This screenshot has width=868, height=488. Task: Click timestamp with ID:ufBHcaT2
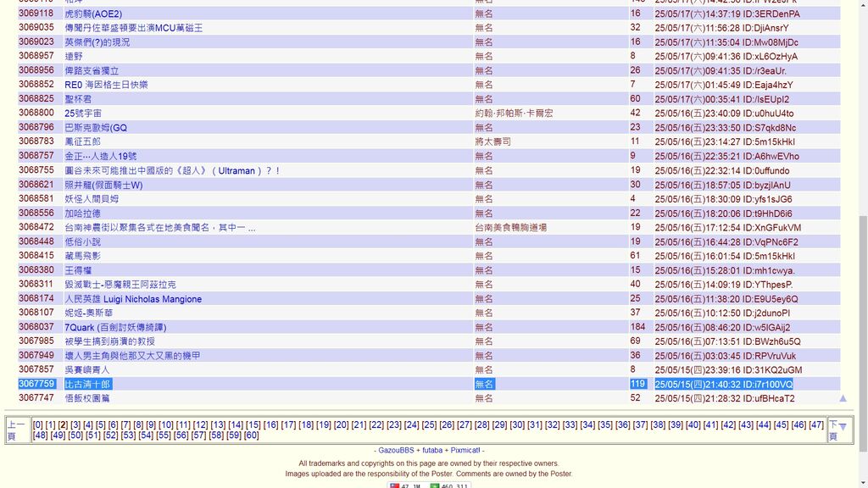(725, 398)
